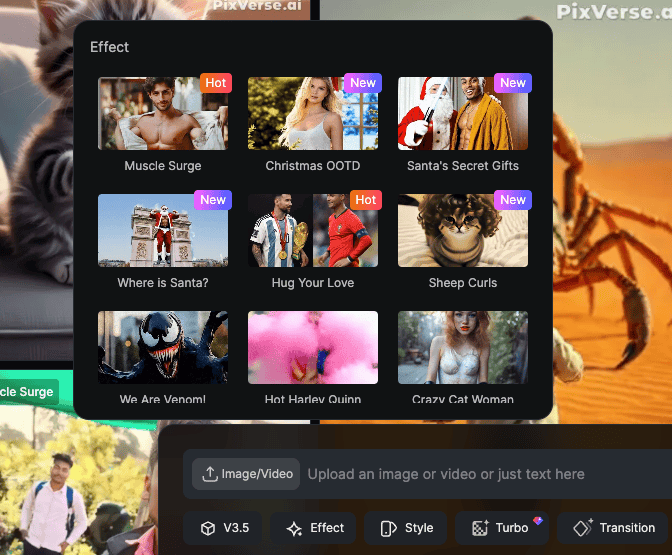The height and width of the screenshot is (555, 672).
Task: Click the V3.5 cube icon
Action: point(208,528)
